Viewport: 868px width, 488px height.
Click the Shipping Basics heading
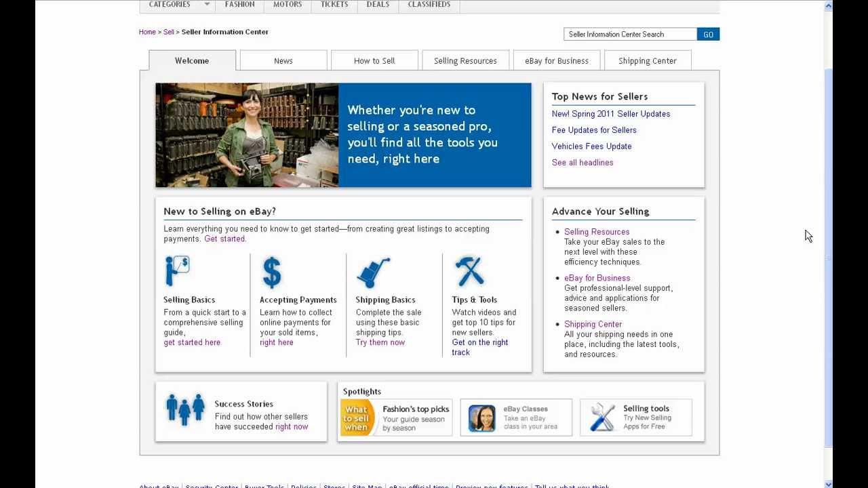385,300
